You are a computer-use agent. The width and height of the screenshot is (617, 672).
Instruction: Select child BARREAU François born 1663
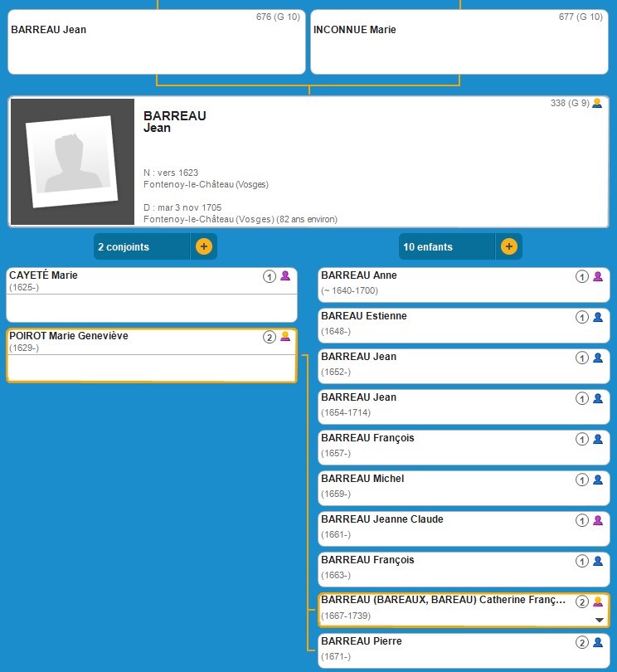(x=448, y=567)
